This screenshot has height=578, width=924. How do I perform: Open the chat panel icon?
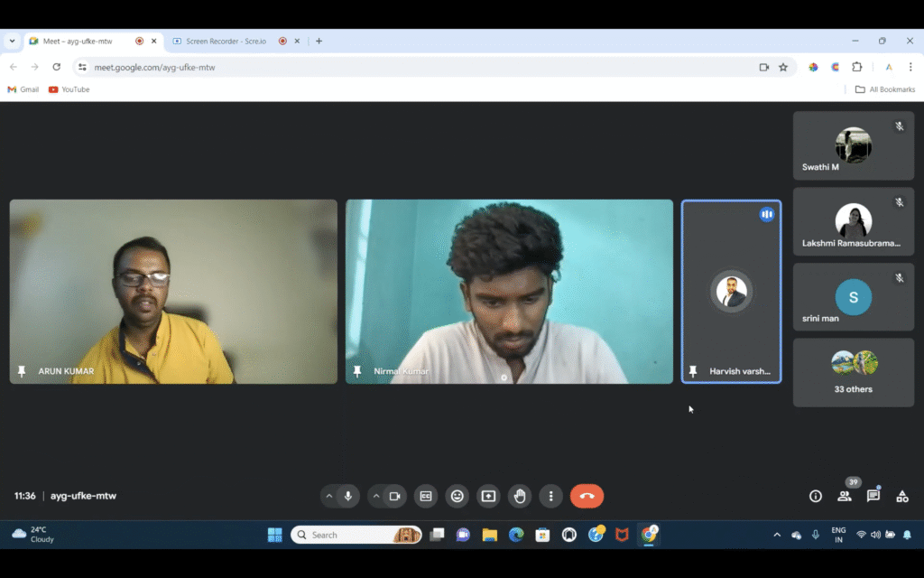tap(873, 496)
